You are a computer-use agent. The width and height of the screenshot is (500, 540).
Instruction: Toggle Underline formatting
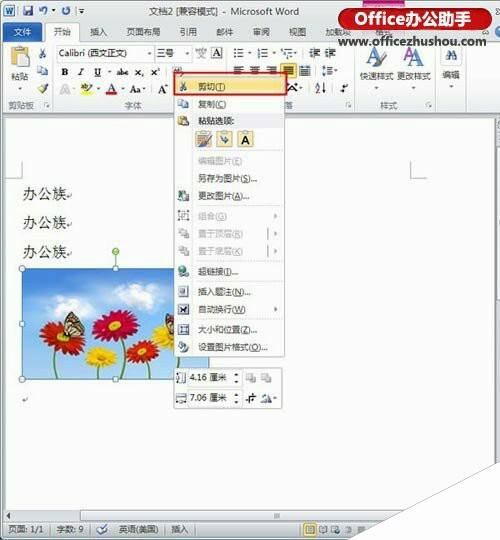point(98,72)
